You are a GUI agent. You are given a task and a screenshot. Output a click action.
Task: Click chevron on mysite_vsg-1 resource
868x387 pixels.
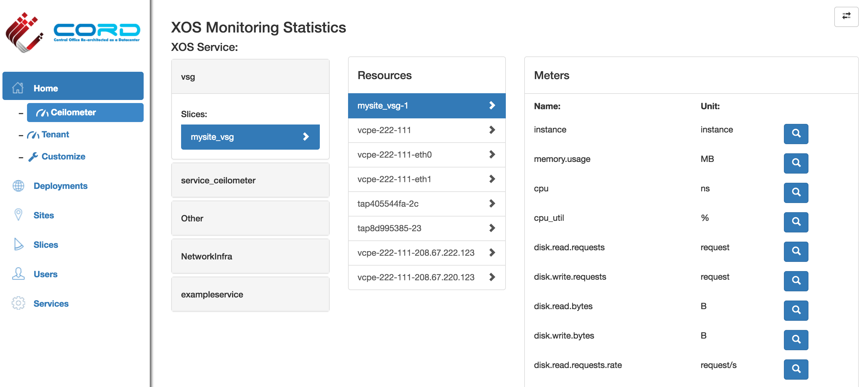pyautogui.click(x=492, y=105)
